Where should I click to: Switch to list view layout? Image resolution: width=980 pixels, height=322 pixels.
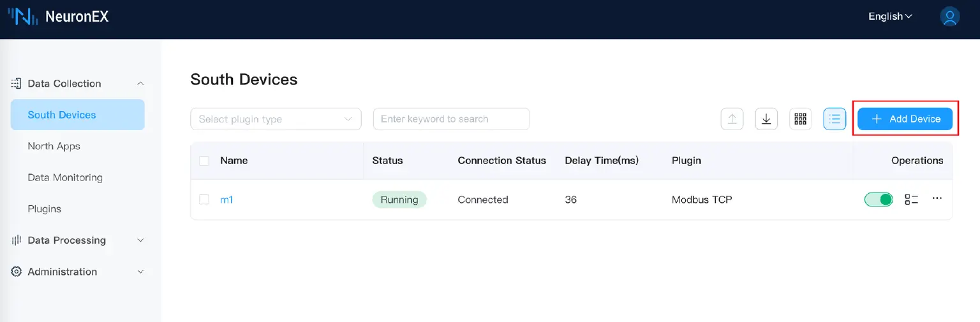(835, 119)
